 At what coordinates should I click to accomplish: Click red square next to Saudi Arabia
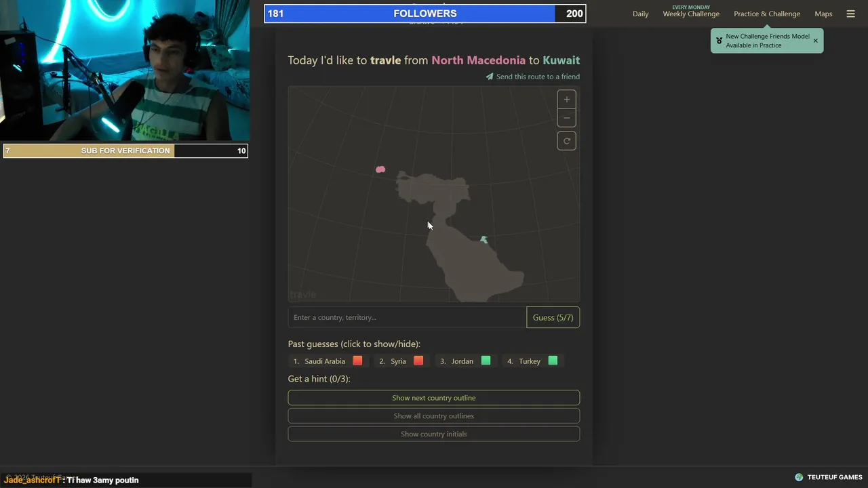[357, 361]
